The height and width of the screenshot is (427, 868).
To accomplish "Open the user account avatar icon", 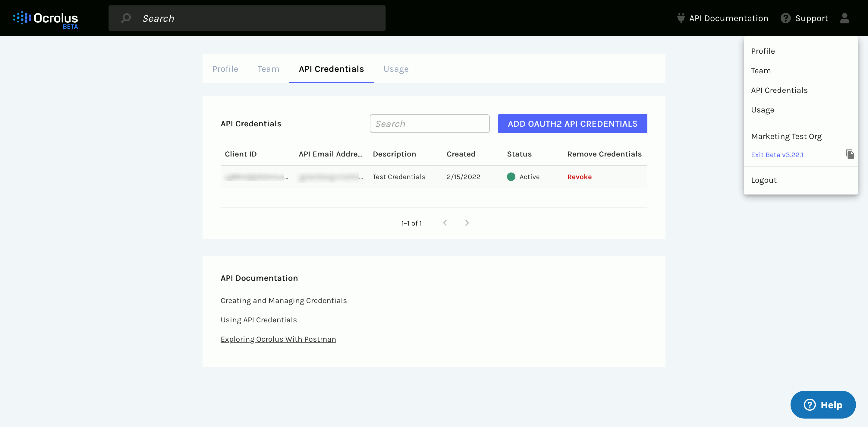I will click(x=844, y=18).
